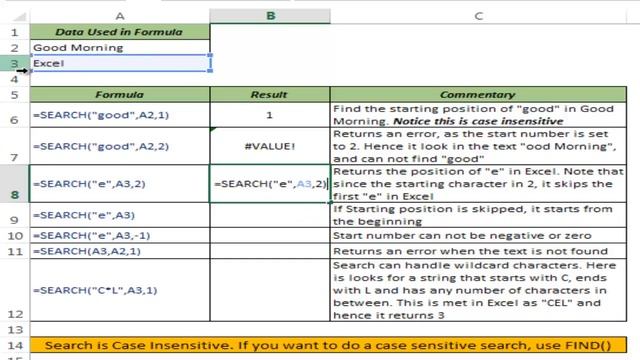The height and width of the screenshot is (360, 640).
Task: Click the 'Formula' column header cell
Action: click(120, 94)
